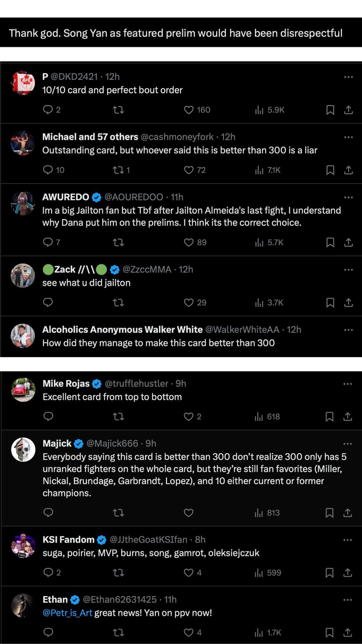Open more options on Walker White's tweet
Viewport: 362px width, 644px height.
coord(348,330)
